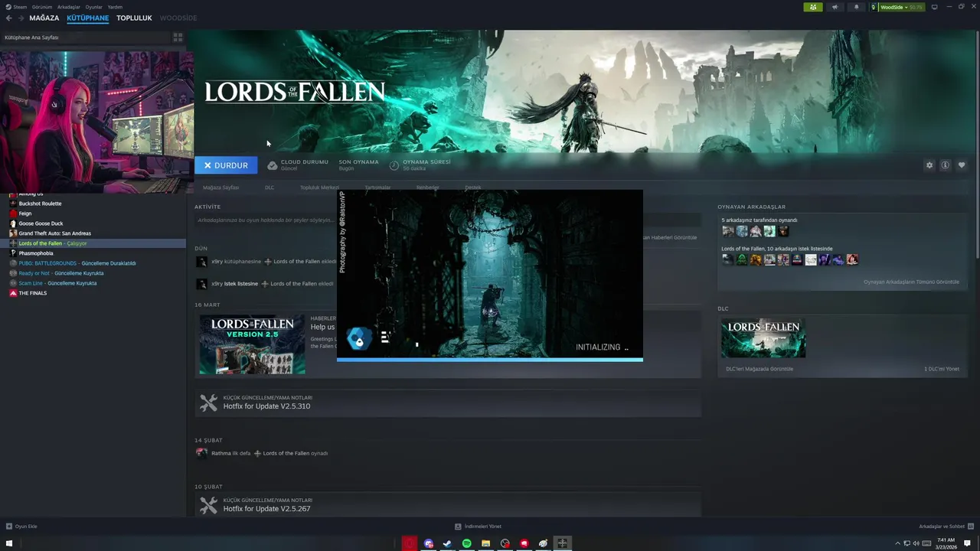Open Discord from the taskbar

click(x=428, y=543)
